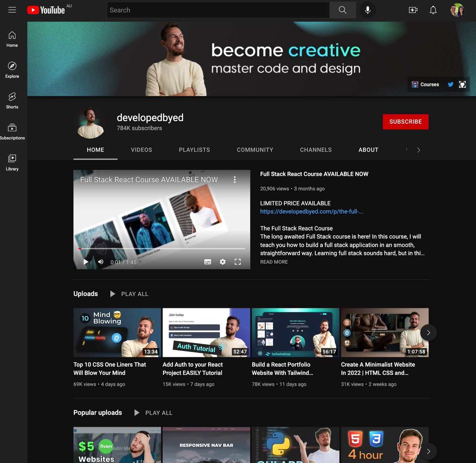Click the '784K subscribers' text
Image resolution: width=476 pixels, height=463 pixels.
(x=139, y=128)
